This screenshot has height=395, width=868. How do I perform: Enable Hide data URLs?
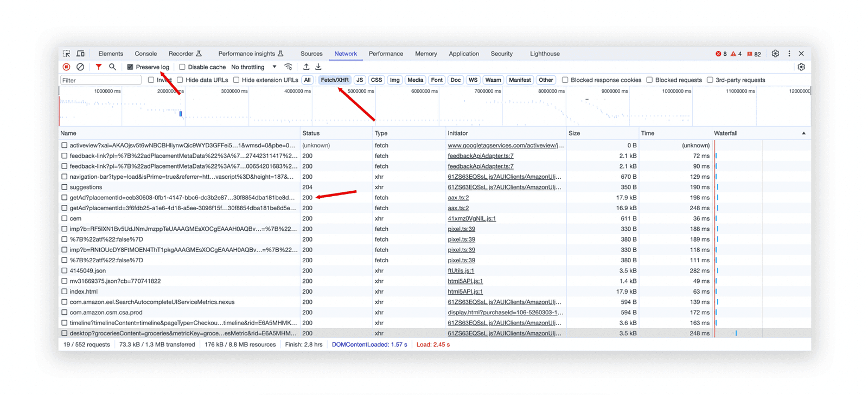(x=180, y=80)
